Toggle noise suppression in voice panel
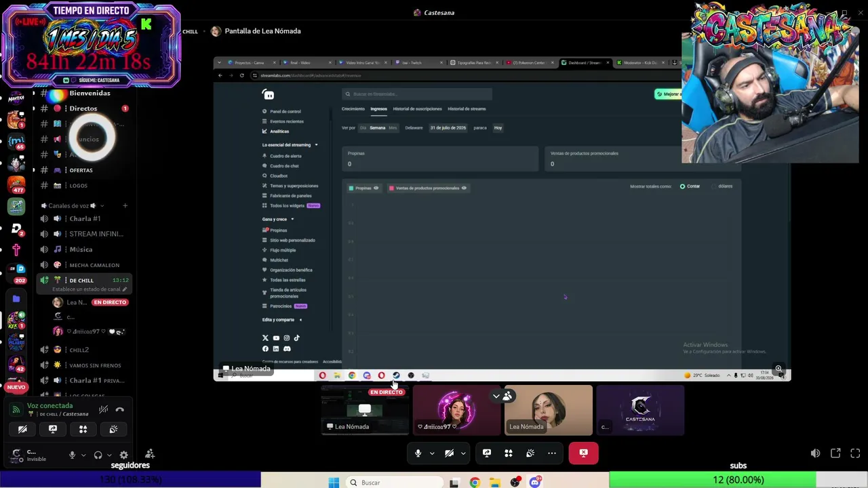The width and height of the screenshot is (868, 488). 103,409
